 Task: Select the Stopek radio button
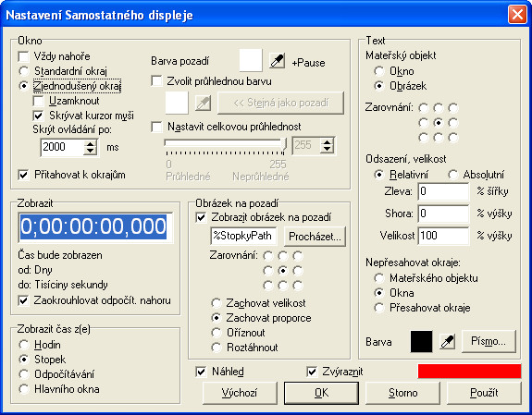pyautogui.click(x=23, y=360)
